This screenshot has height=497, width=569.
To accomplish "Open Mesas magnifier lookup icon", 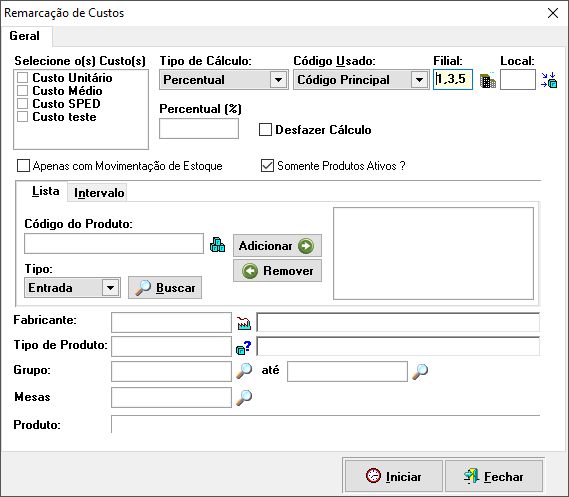I will pos(244,398).
